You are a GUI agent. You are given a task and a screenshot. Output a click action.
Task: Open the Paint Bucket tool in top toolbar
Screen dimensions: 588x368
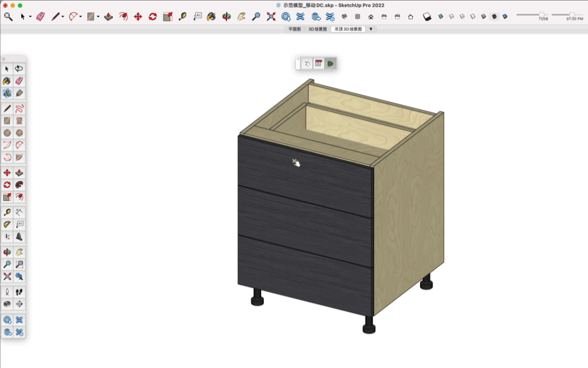[x=211, y=16]
